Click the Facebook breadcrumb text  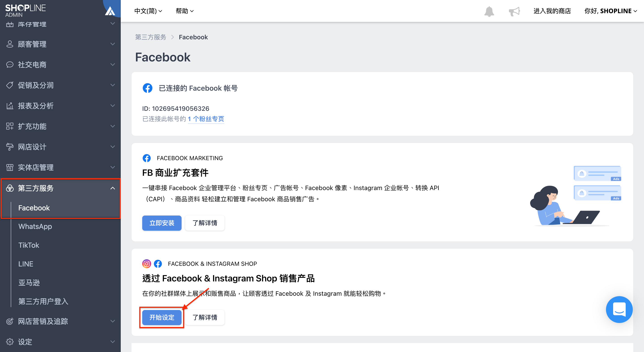pyautogui.click(x=193, y=37)
